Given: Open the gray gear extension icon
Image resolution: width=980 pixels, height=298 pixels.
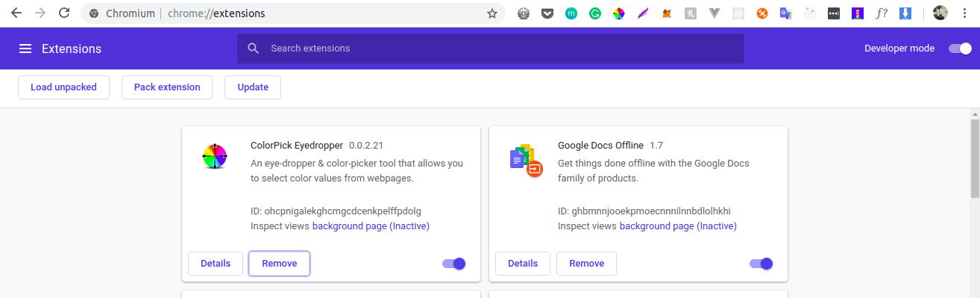Looking at the screenshot, I should point(524,13).
